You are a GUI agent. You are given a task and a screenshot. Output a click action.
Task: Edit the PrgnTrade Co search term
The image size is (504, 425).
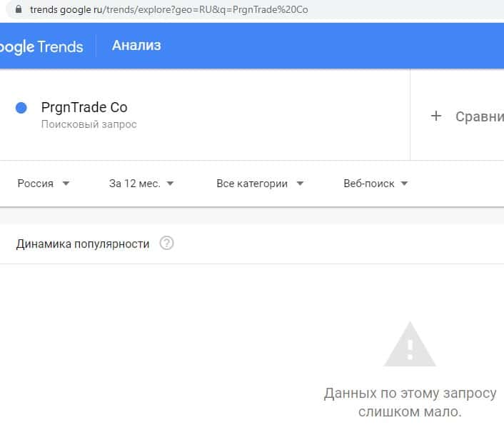click(x=84, y=108)
